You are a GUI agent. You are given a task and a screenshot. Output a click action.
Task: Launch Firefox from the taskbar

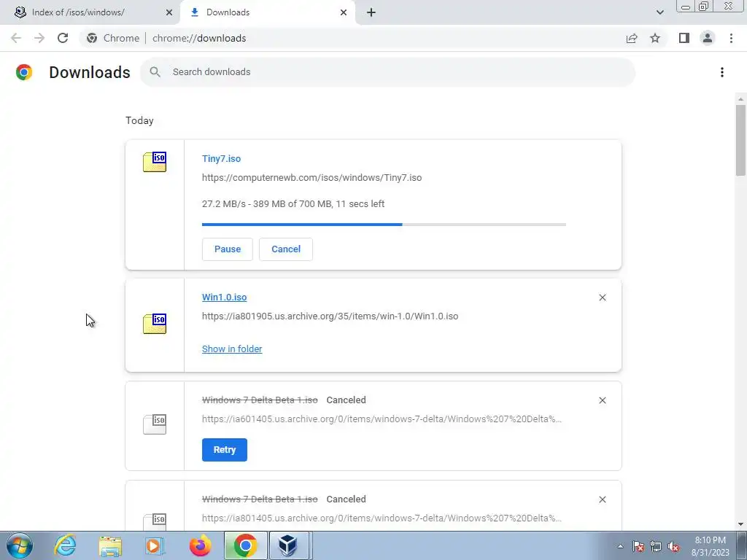[200, 545]
